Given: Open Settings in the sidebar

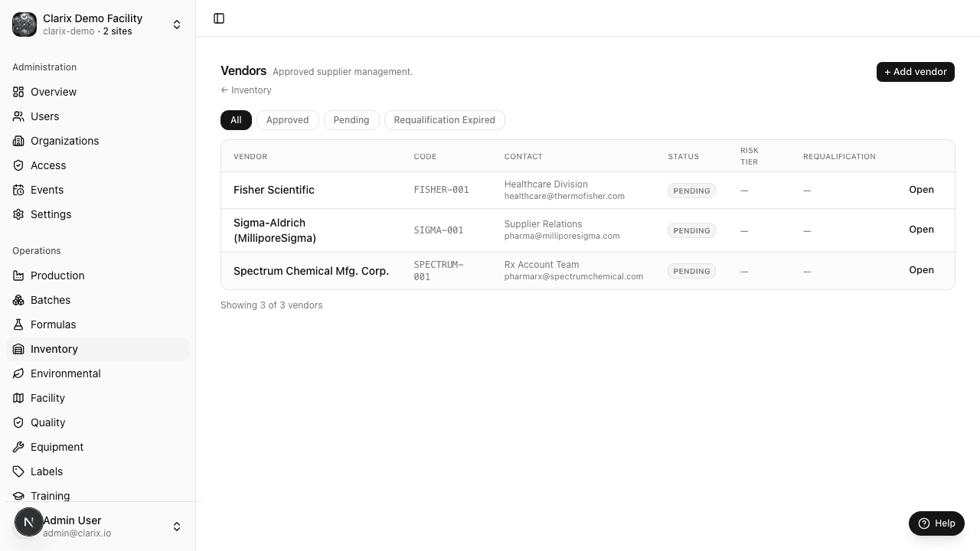Looking at the screenshot, I should [x=97, y=214].
